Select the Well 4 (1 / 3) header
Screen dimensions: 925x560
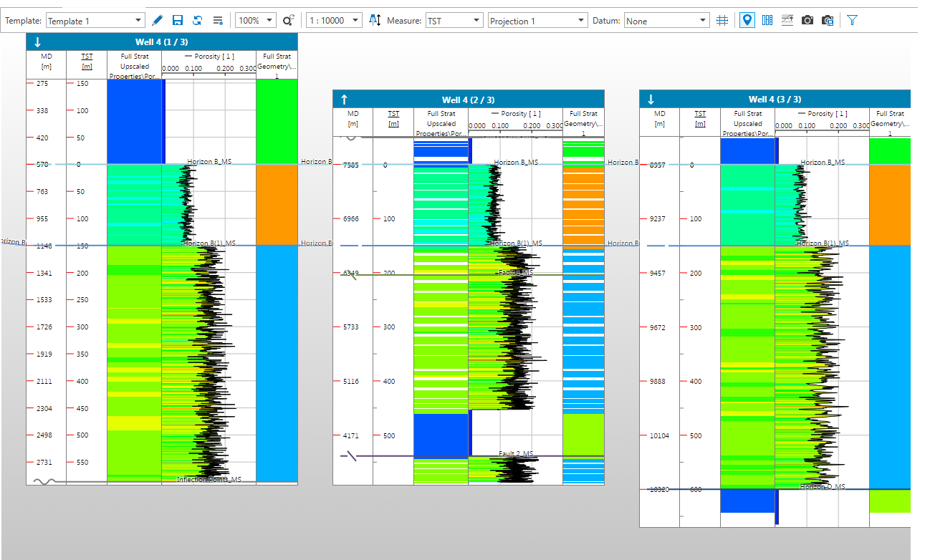161,42
